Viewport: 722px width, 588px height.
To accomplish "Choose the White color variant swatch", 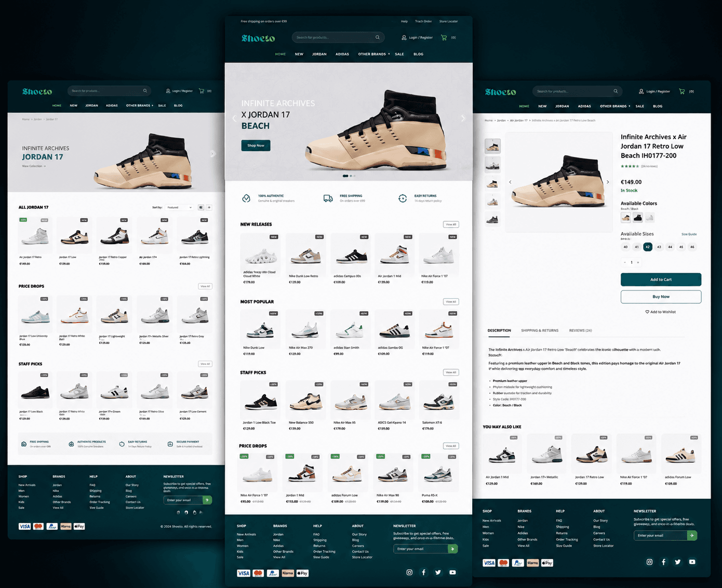I will (650, 218).
